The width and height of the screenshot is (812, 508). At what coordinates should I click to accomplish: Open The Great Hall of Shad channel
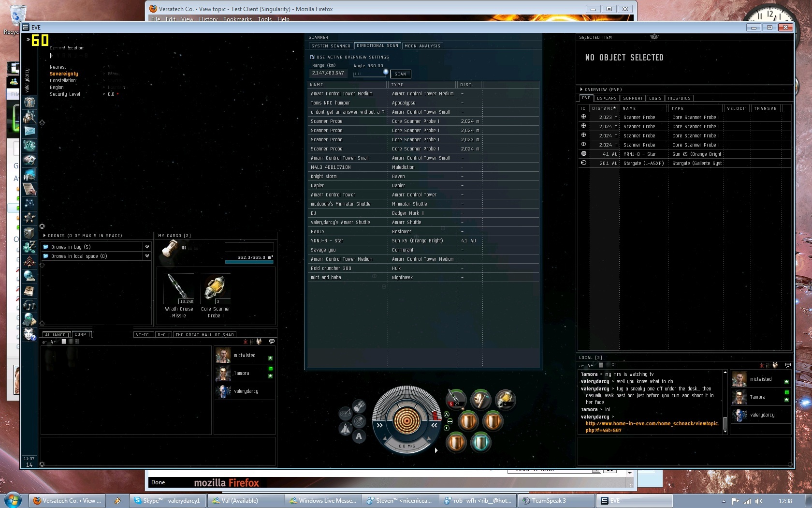coord(204,335)
